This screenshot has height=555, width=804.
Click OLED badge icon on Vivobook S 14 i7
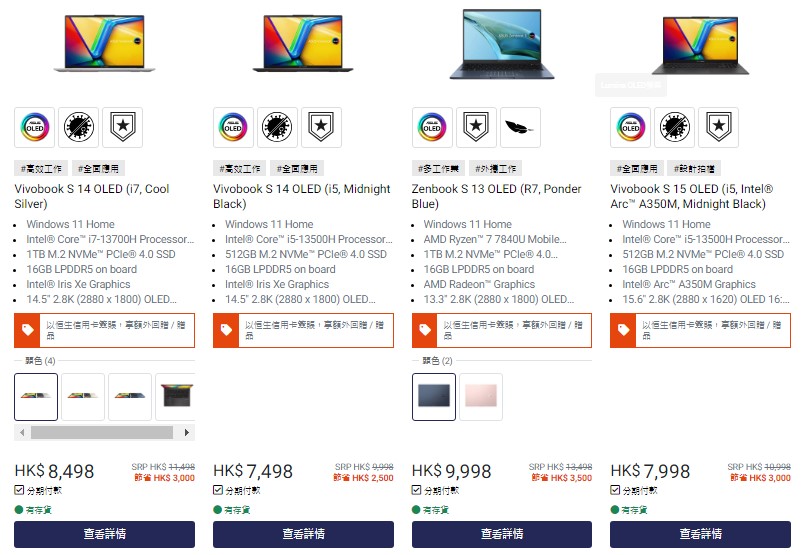point(34,127)
